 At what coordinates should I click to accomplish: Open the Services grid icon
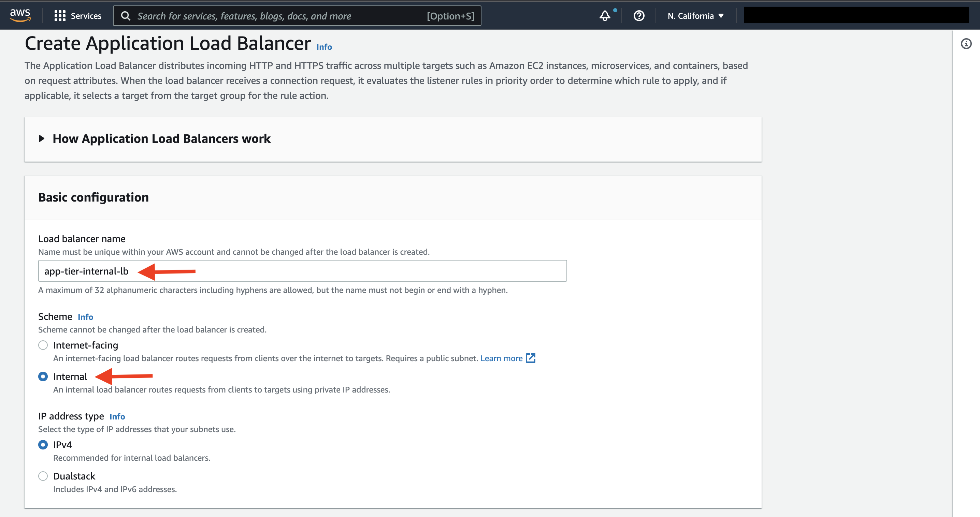(x=60, y=16)
